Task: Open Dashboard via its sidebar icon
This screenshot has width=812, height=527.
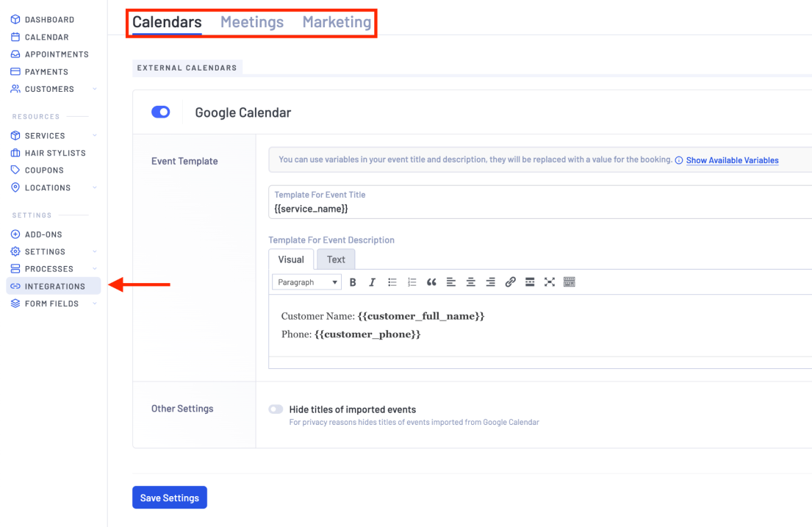Action: pyautogui.click(x=15, y=19)
